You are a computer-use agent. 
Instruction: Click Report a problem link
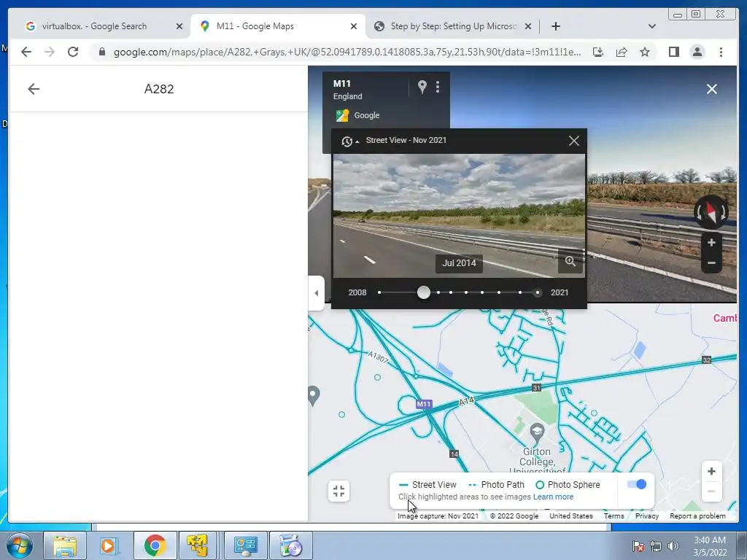point(697,516)
